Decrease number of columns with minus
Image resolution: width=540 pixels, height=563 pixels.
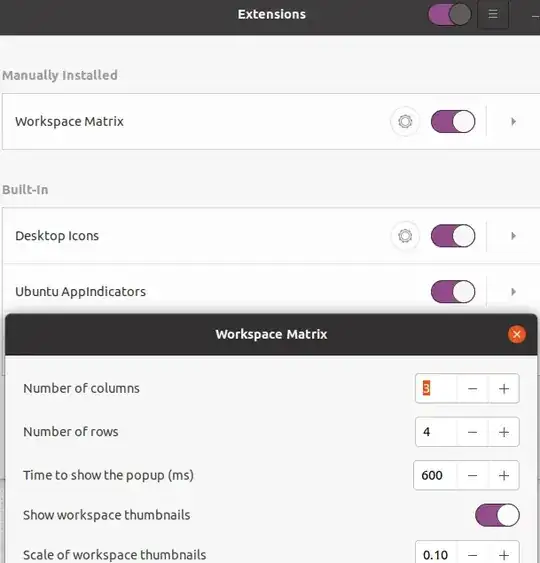click(472, 388)
